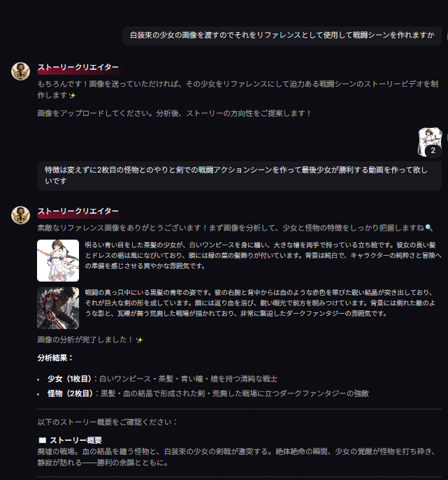Click the 分析結果 heading

coord(55,358)
